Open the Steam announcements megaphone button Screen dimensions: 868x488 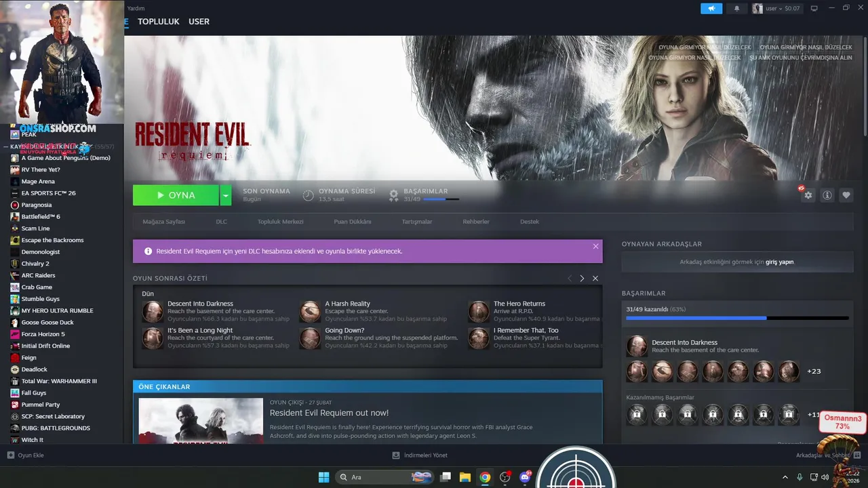coord(711,9)
